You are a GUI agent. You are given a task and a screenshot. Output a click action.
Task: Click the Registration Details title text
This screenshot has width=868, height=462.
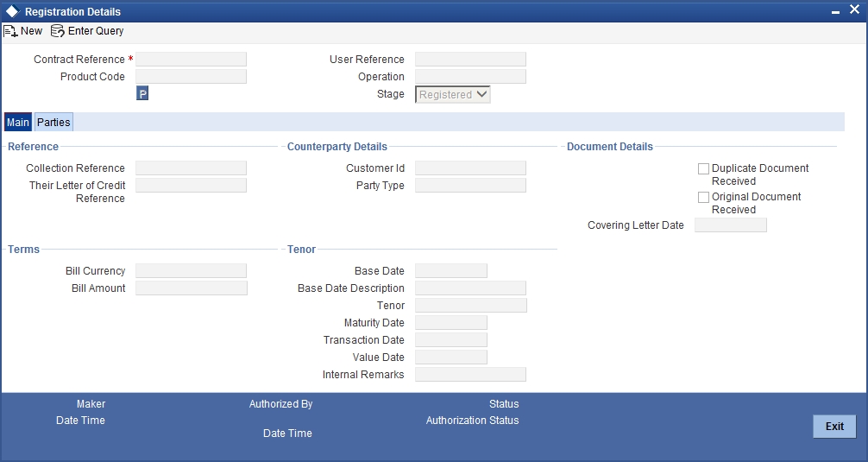pyautogui.click(x=72, y=11)
